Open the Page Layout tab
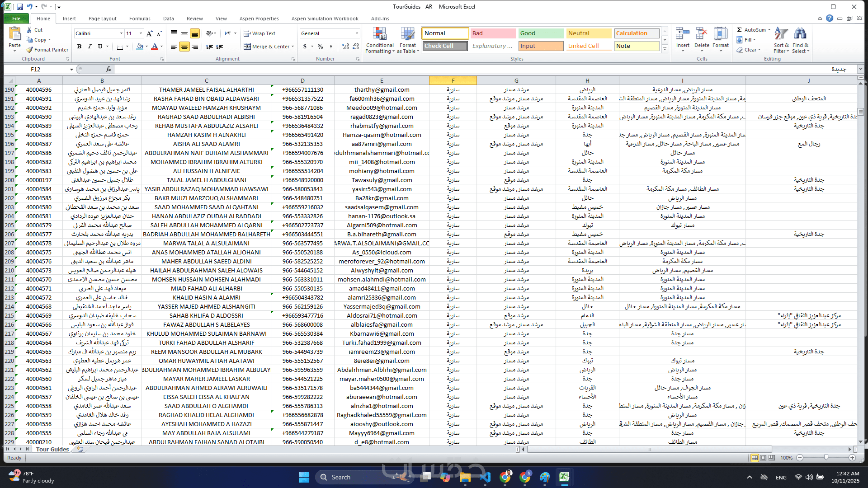Image resolution: width=868 pixels, height=488 pixels. click(102, 19)
